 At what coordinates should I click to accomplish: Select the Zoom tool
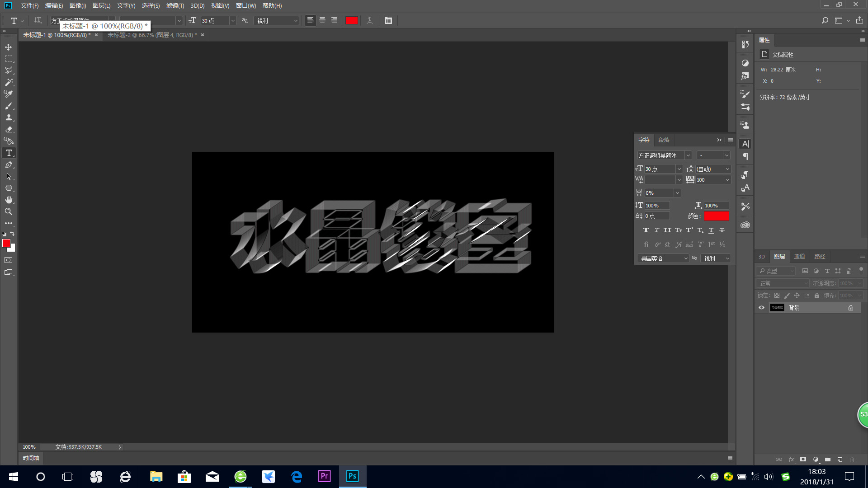[9, 211]
